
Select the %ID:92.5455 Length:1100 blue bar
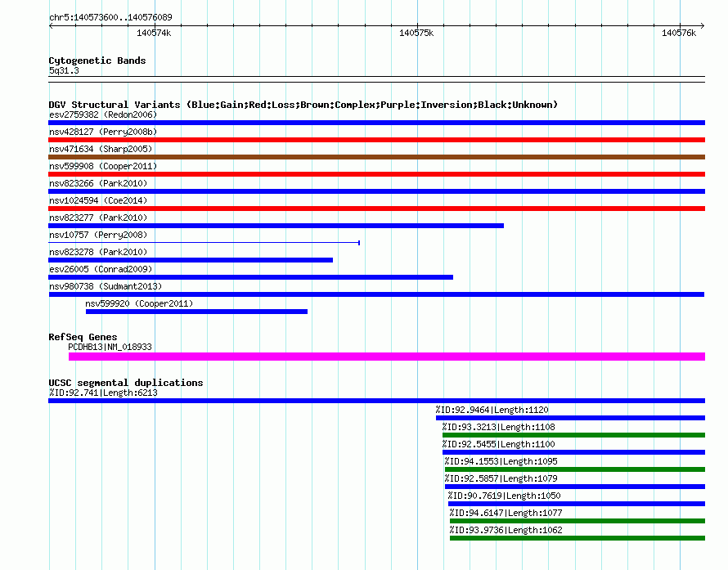574,452
